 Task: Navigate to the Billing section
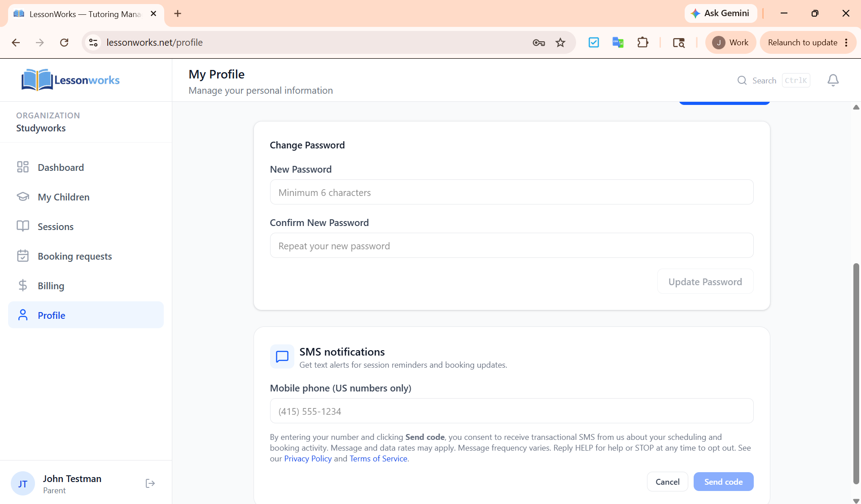86,286
